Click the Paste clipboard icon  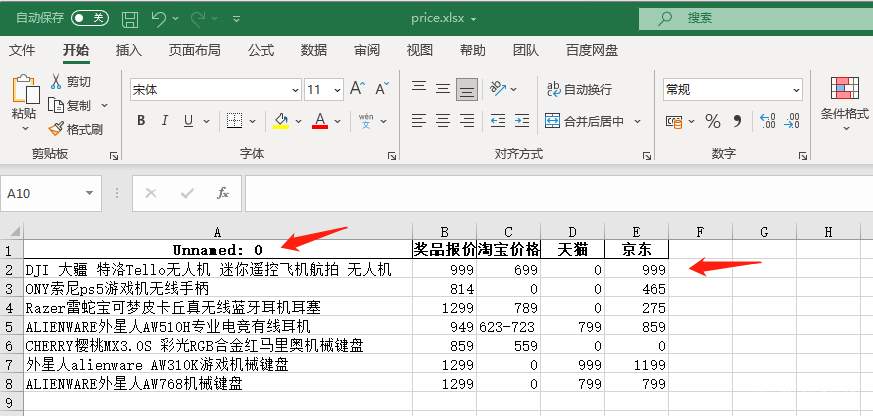pyautogui.click(x=26, y=90)
